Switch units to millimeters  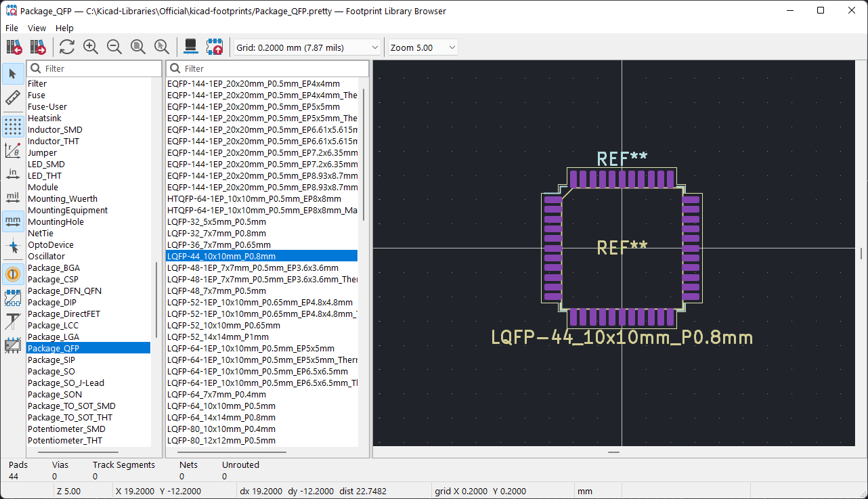pos(13,221)
